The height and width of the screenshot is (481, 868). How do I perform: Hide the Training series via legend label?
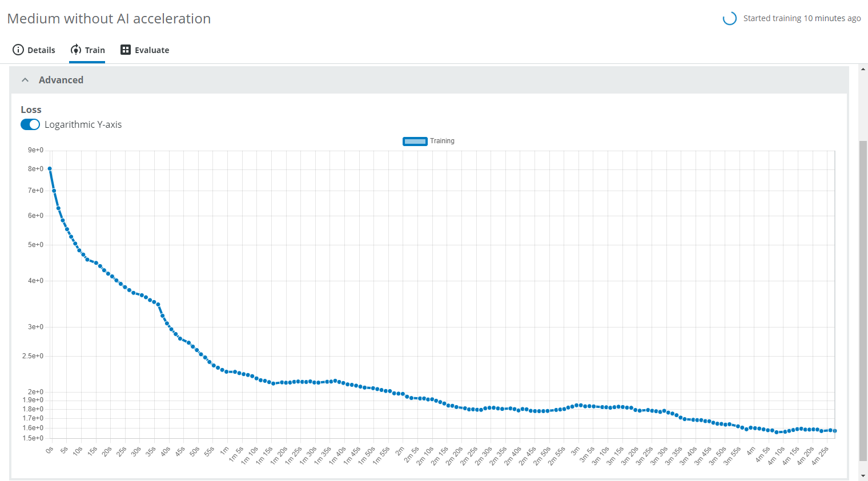pyautogui.click(x=442, y=141)
